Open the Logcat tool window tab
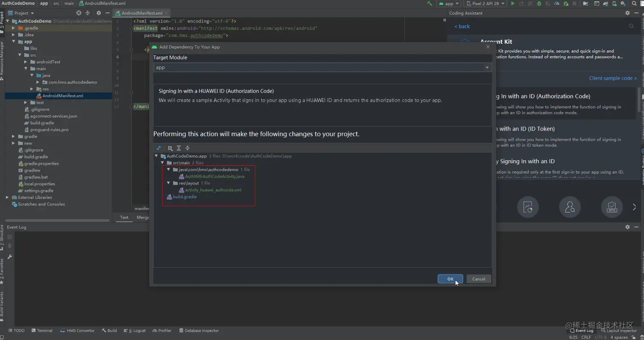Image resolution: width=644 pixels, height=340 pixels. pyautogui.click(x=135, y=331)
